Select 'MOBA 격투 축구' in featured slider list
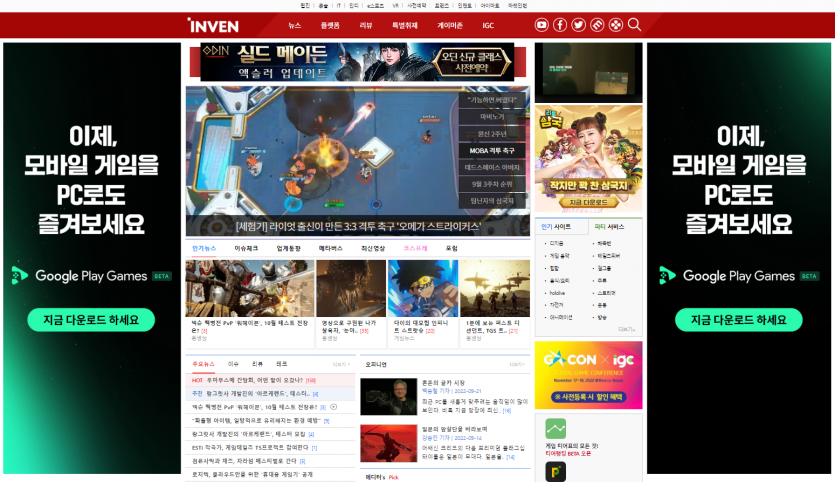This screenshot has width=835, height=482. point(493,150)
